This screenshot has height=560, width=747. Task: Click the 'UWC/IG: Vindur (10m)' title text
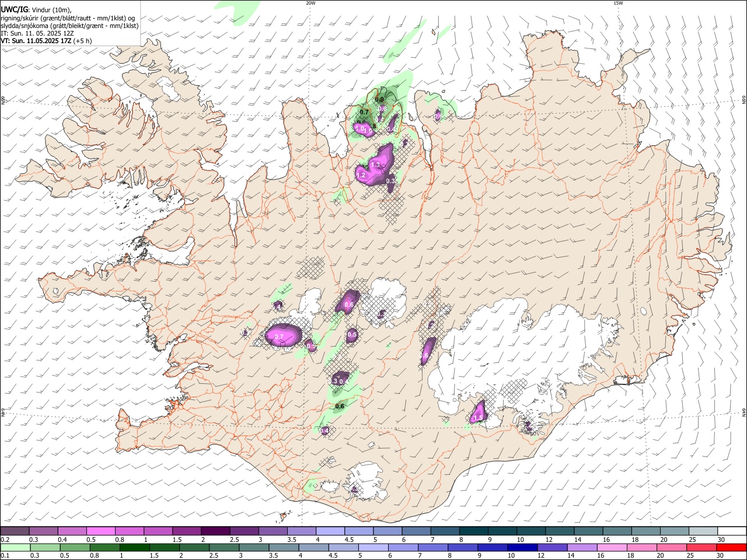click(x=36, y=10)
